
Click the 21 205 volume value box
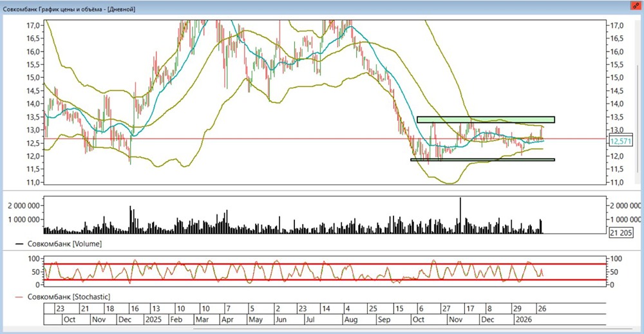[x=621, y=233]
